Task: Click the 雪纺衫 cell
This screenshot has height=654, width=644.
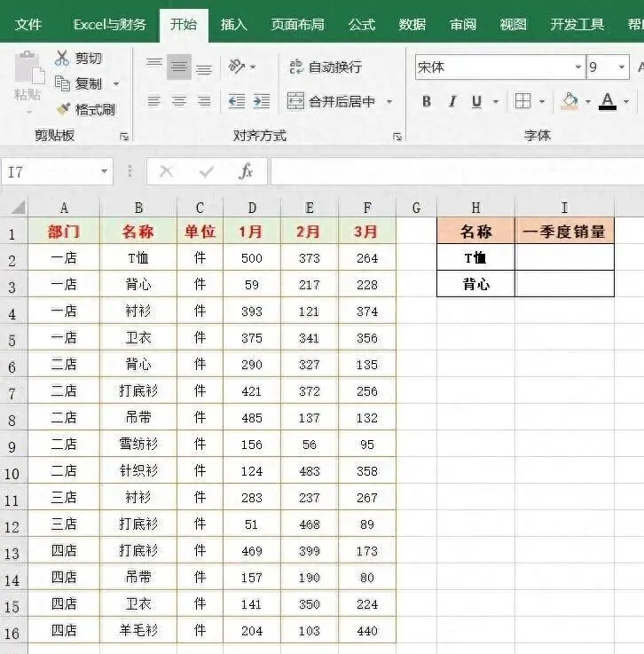Action: [x=138, y=444]
